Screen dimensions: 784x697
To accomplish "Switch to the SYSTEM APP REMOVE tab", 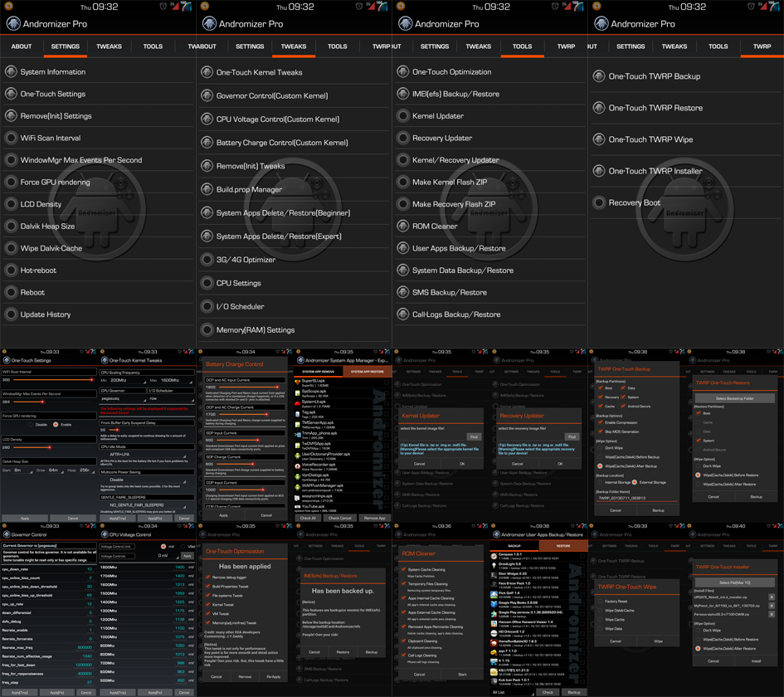I will 318,372.
